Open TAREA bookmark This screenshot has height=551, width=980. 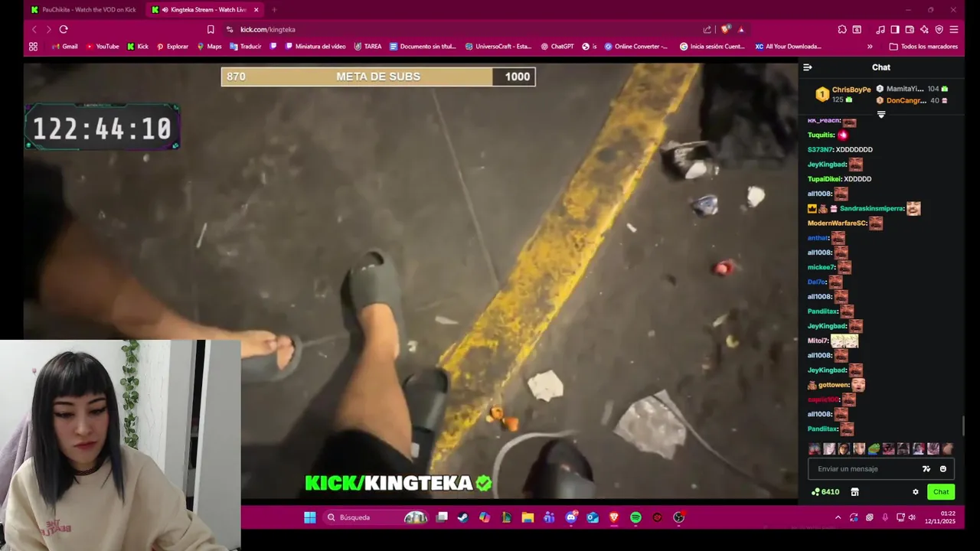point(367,46)
